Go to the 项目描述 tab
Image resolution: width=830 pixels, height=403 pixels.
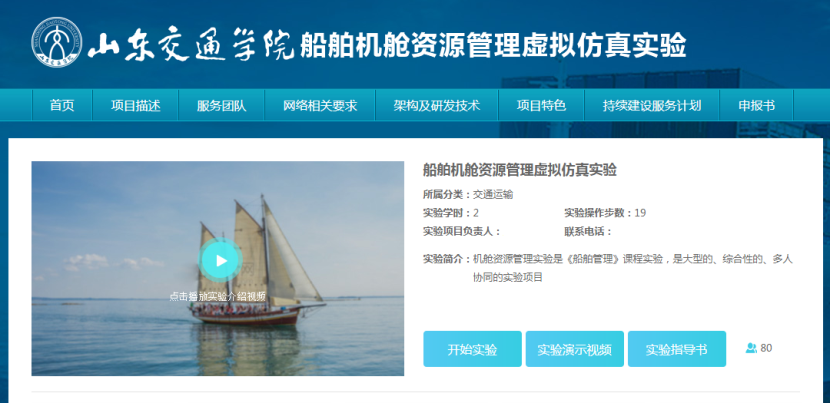coord(136,105)
